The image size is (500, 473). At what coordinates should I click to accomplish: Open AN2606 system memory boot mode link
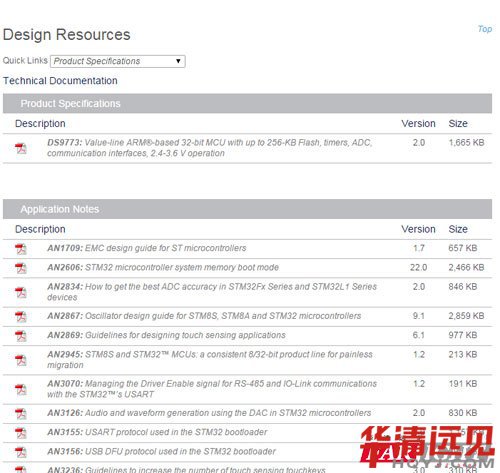tap(163, 267)
